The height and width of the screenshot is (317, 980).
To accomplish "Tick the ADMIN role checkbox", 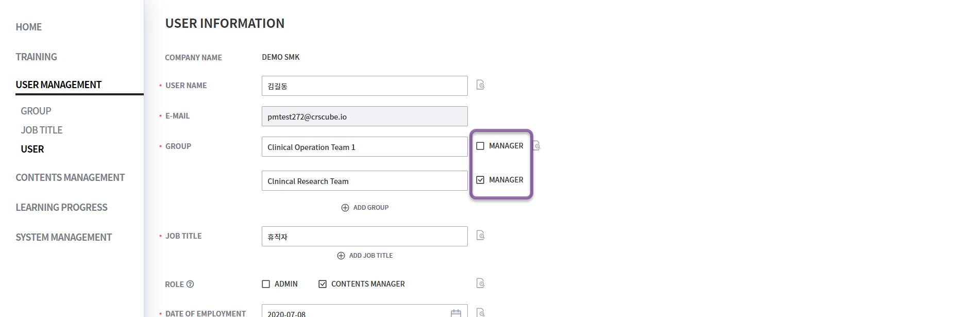I will pyautogui.click(x=266, y=284).
